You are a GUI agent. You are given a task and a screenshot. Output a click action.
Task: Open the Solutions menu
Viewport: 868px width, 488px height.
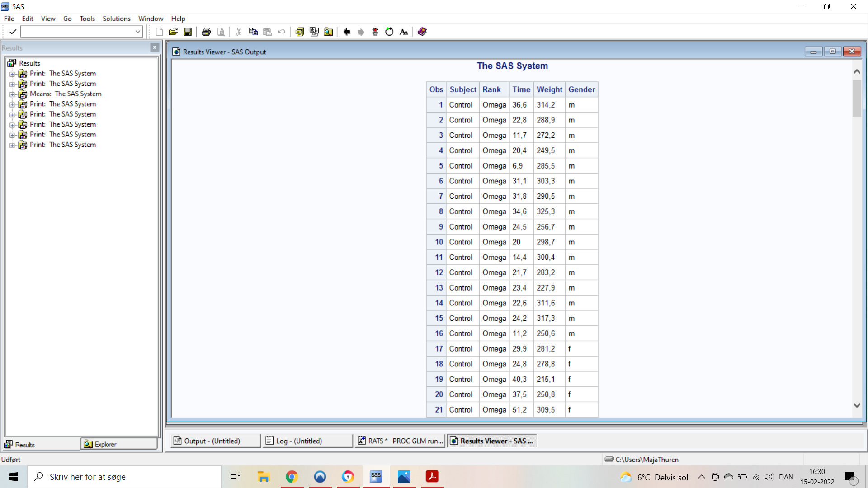click(116, 19)
